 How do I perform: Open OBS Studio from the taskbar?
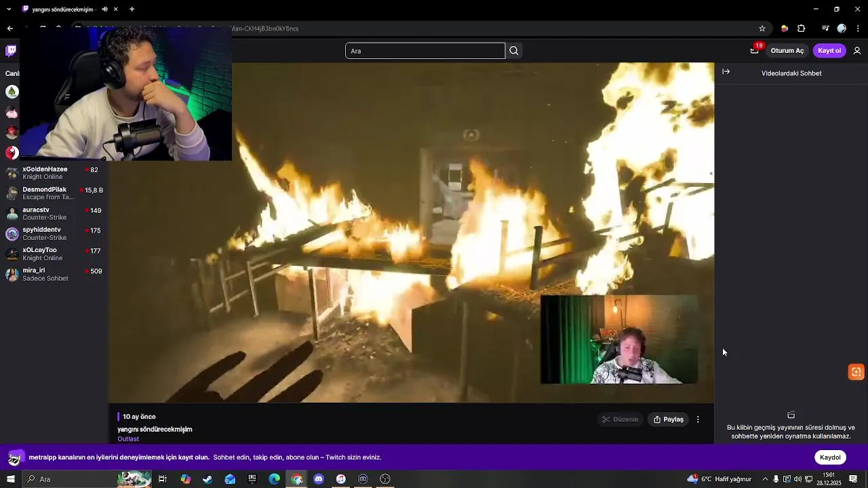click(385, 479)
